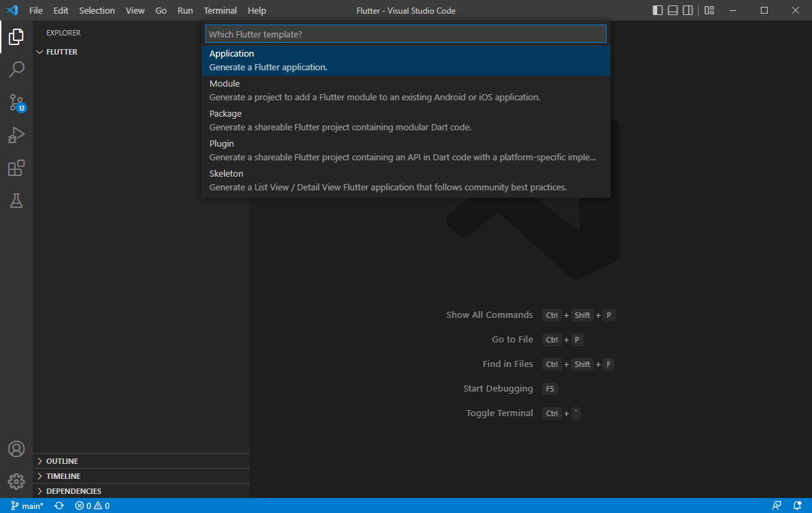Open Source Control with 12 changes
The height and width of the screenshot is (513, 812).
click(16, 102)
